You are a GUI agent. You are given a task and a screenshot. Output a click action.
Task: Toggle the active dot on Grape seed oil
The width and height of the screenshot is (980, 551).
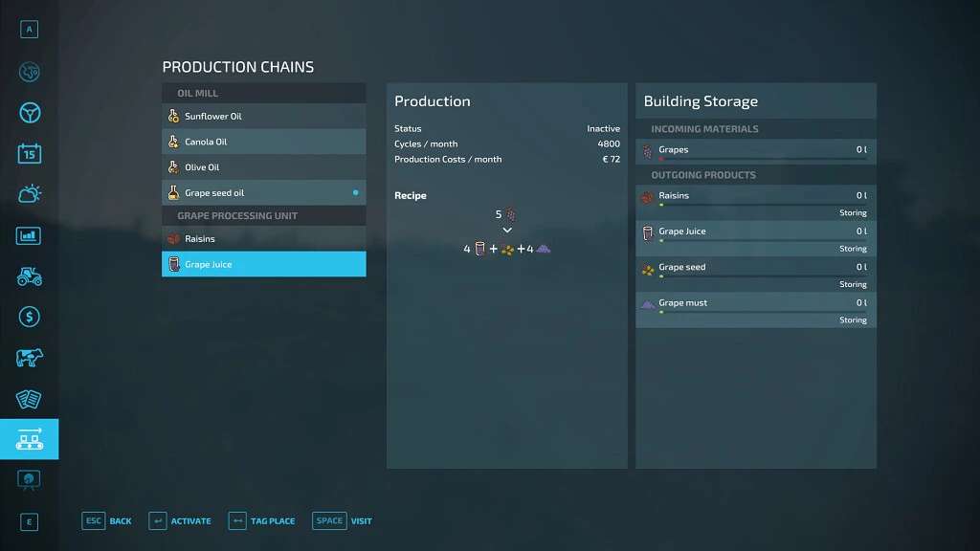pos(355,193)
